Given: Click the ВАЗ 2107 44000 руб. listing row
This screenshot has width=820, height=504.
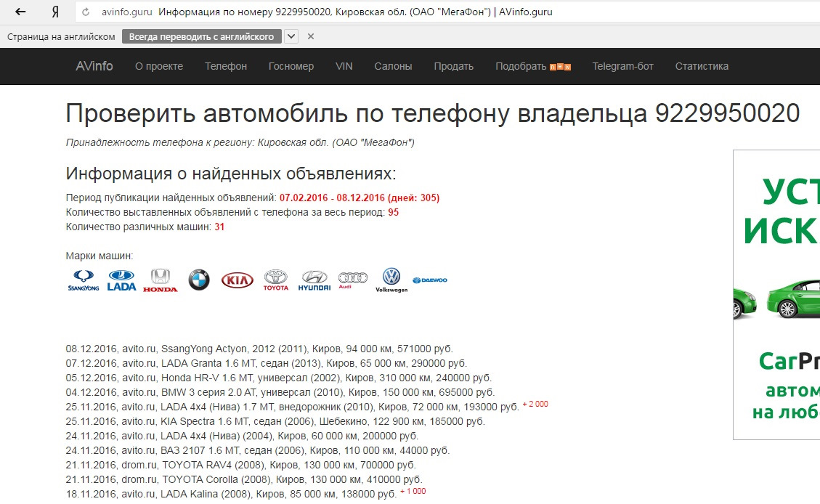Looking at the screenshot, I should click(258, 451).
